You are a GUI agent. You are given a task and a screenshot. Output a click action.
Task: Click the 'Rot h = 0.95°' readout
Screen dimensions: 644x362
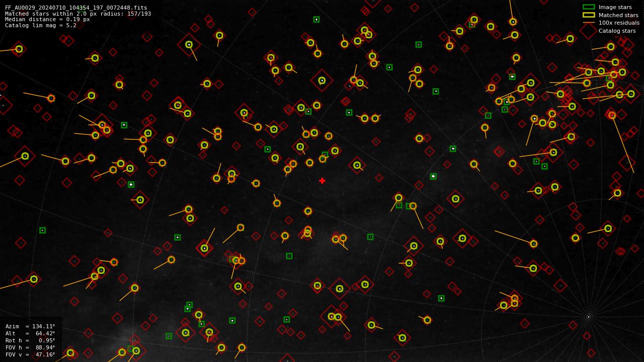[30, 340]
